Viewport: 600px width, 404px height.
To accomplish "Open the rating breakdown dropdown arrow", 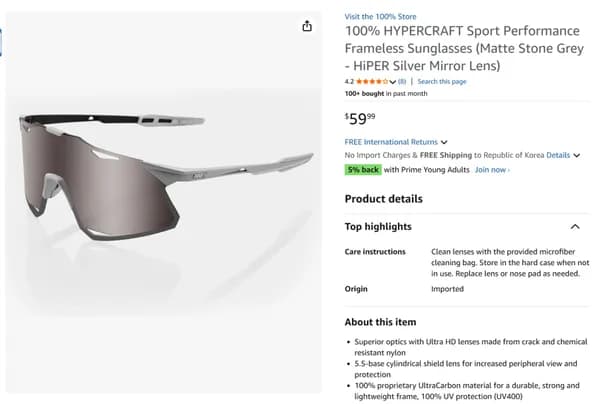I will pos(394,81).
